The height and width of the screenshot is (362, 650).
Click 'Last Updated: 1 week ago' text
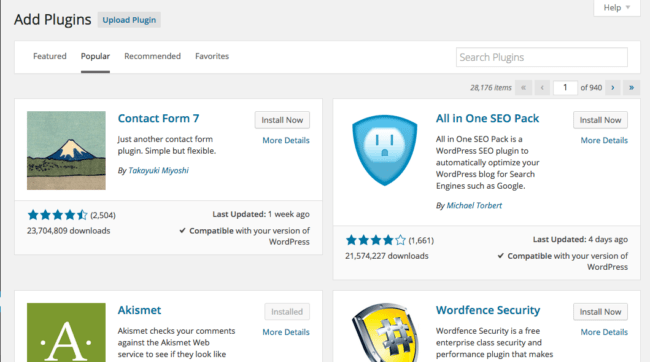(261, 214)
